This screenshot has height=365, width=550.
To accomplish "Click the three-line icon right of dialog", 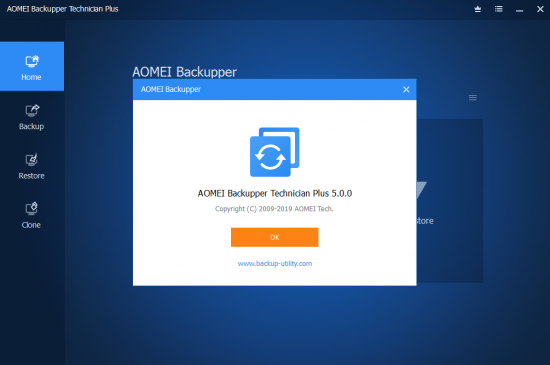I will pos(472,97).
